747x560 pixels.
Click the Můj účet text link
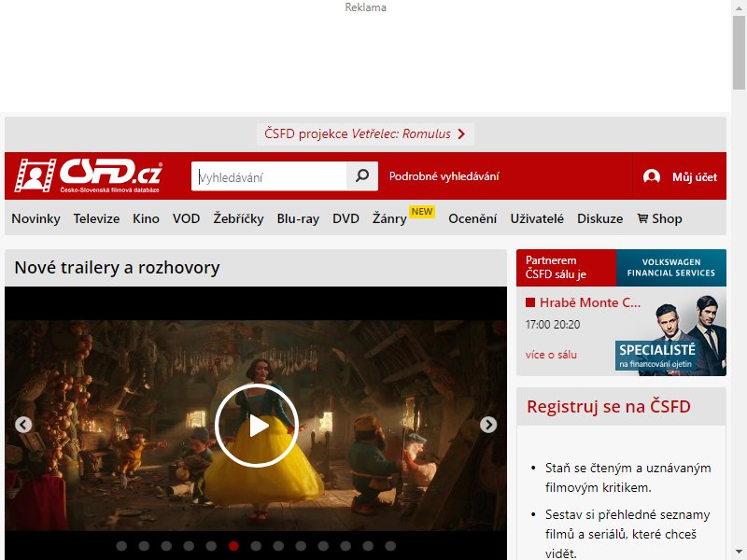[695, 177]
